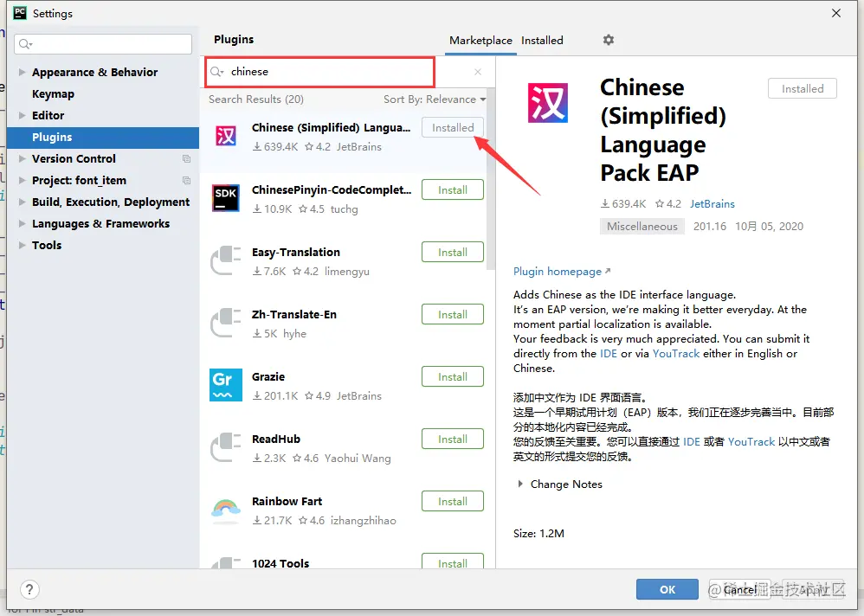
Task: Expand the Appearance & Behavior tree node
Action: 22,72
